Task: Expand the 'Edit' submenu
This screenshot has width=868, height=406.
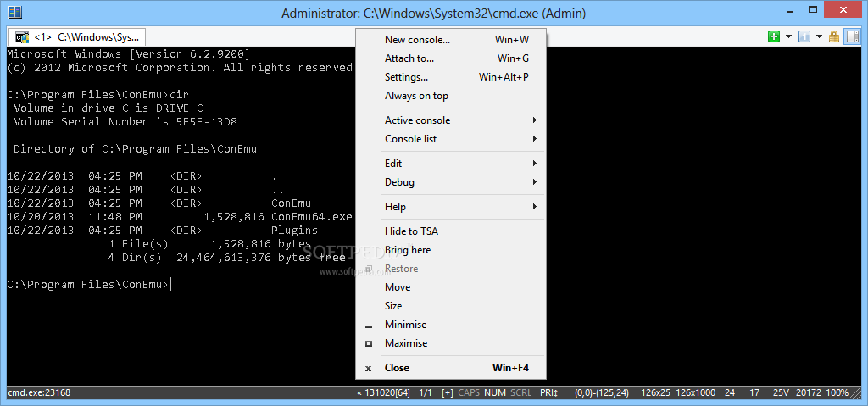Action: (451, 164)
